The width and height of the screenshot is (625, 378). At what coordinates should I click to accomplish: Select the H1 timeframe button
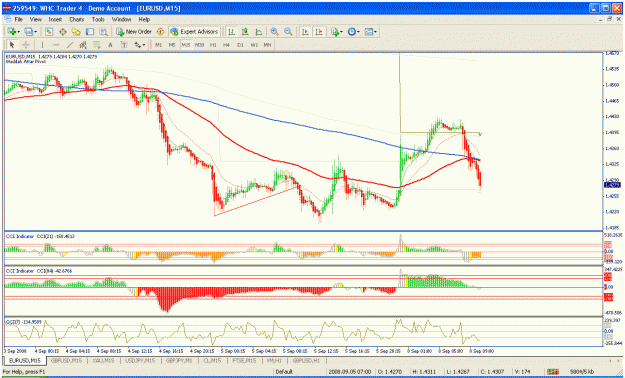coord(213,45)
